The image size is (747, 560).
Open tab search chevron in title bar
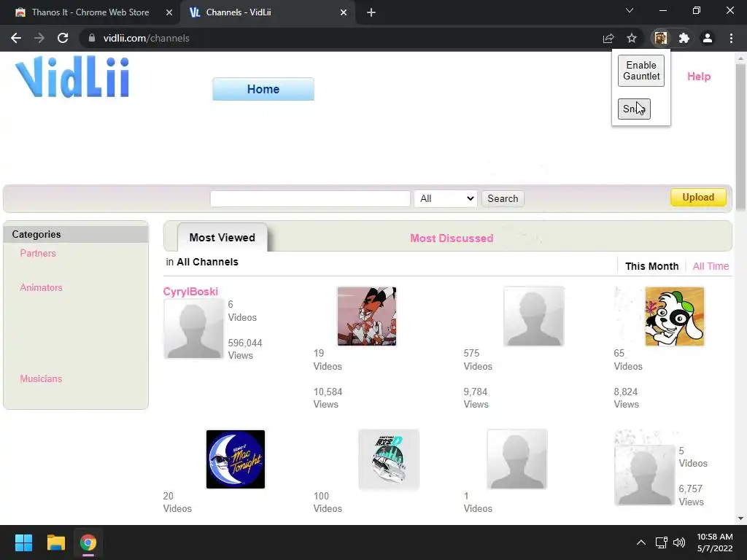tap(630, 10)
